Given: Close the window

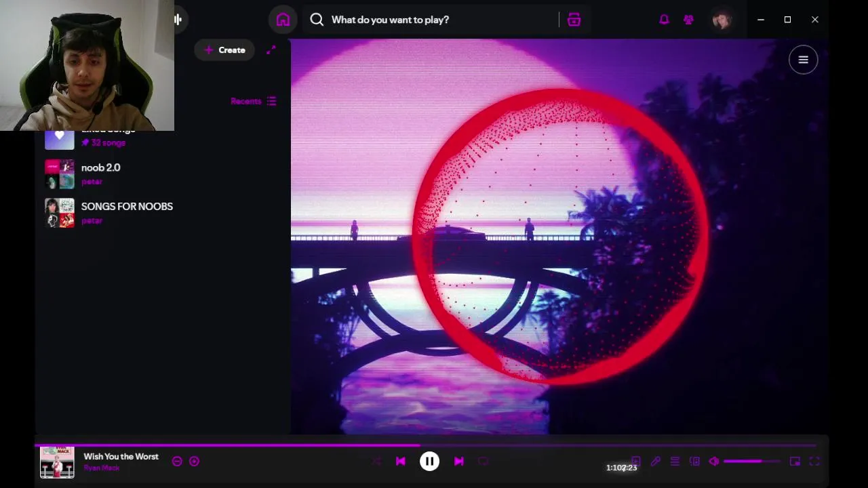Looking at the screenshot, I should [815, 20].
